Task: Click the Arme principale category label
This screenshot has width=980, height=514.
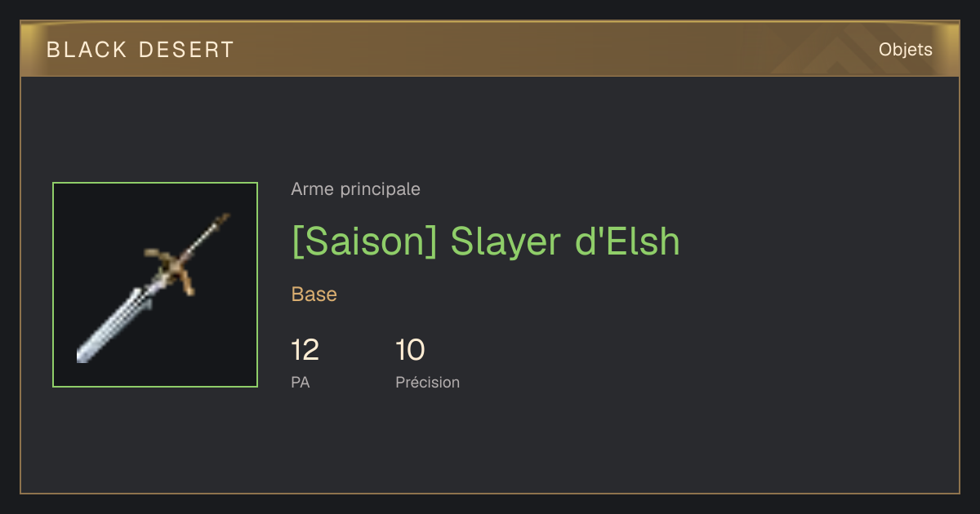Action: pyautogui.click(x=355, y=189)
